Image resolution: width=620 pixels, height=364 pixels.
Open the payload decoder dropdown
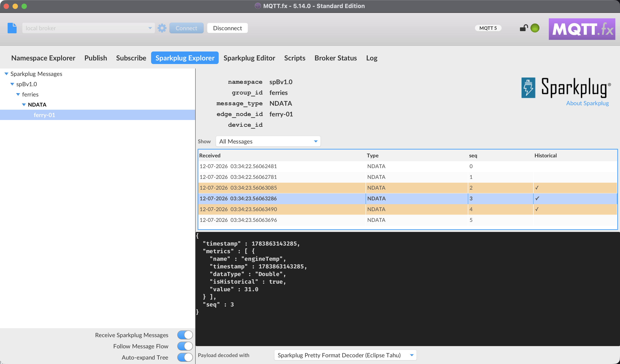pos(345,355)
